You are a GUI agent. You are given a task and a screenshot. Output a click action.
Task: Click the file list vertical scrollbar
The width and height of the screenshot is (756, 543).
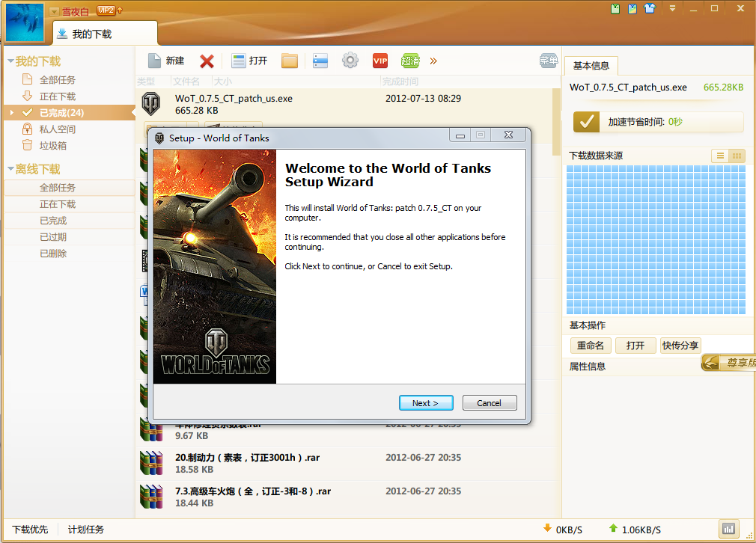pyautogui.click(x=556, y=122)
